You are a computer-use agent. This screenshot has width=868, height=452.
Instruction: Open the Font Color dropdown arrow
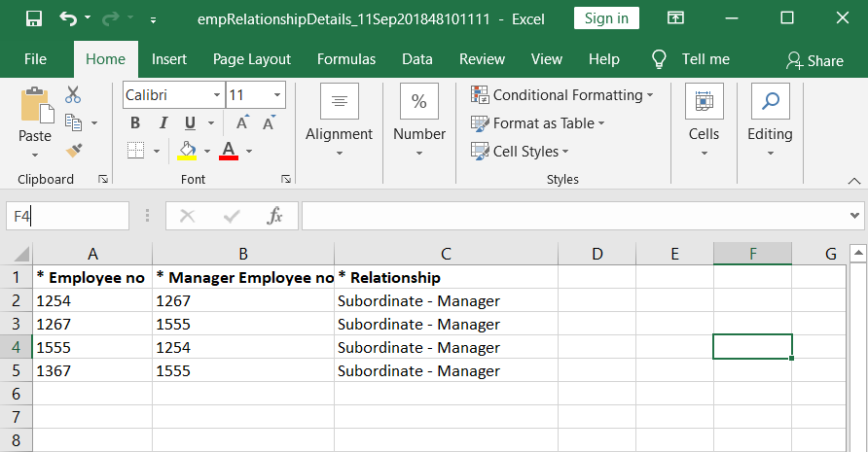249,151
